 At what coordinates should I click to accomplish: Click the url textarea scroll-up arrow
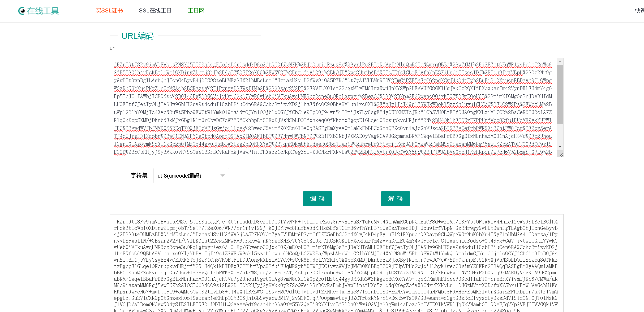(560, 61)
